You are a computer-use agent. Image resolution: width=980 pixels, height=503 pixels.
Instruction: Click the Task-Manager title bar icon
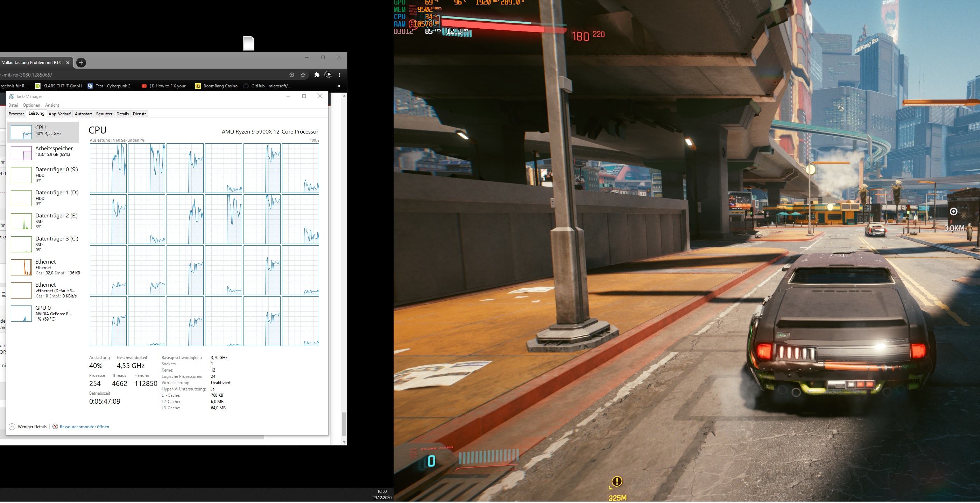[x=12, y=96]
